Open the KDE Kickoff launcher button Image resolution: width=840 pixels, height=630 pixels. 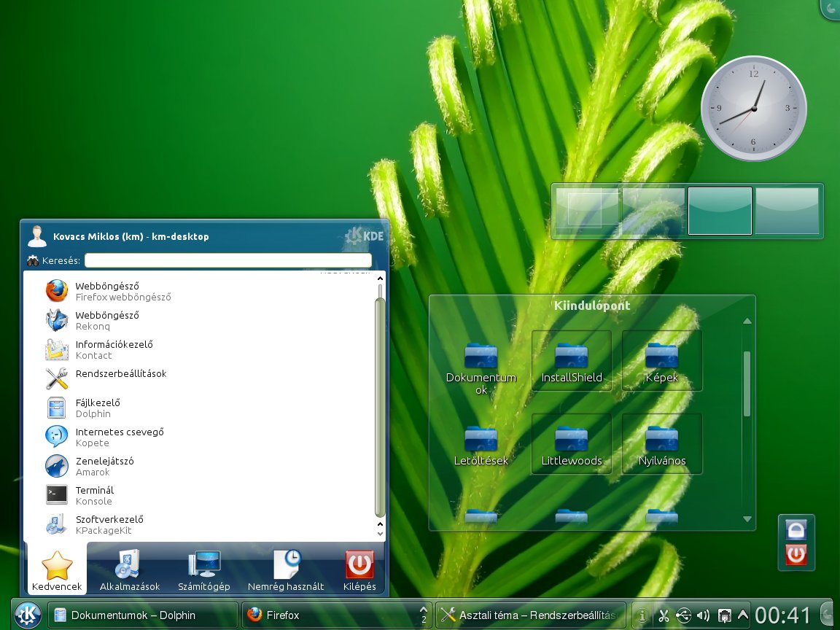28,615
